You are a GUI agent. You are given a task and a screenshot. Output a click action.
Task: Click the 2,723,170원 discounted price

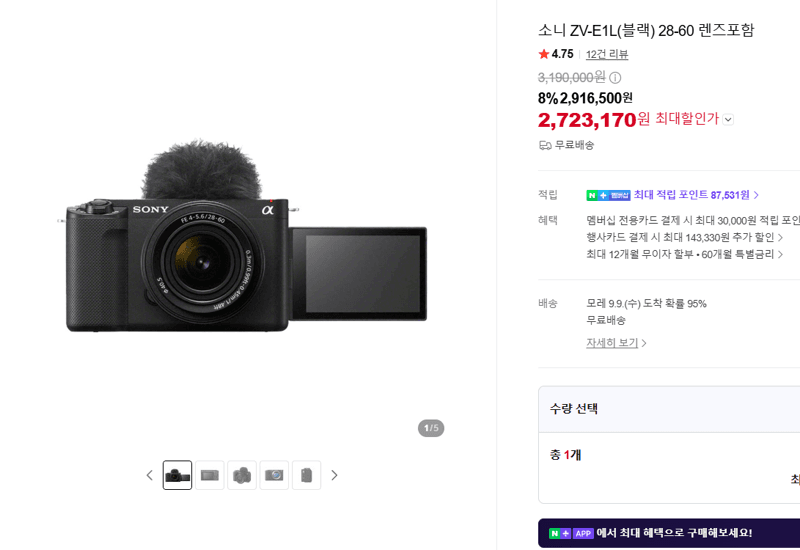[x=594, y=120]
